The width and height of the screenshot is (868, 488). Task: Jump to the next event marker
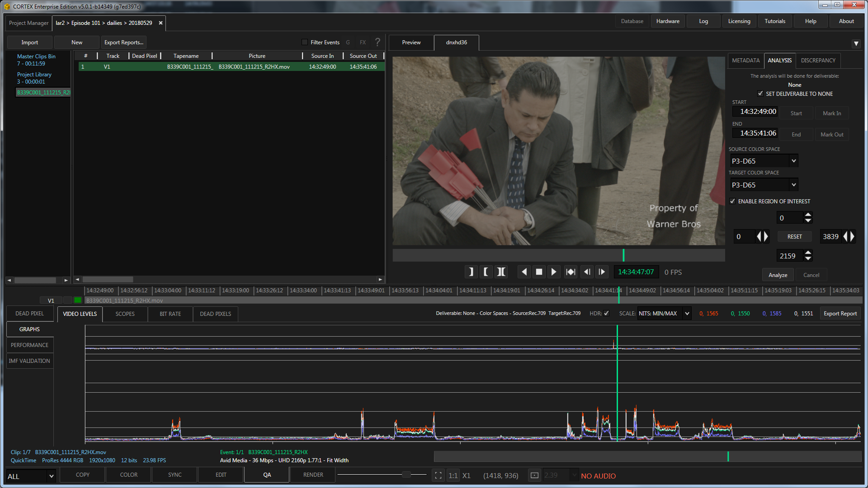click(x=571, y=272)
